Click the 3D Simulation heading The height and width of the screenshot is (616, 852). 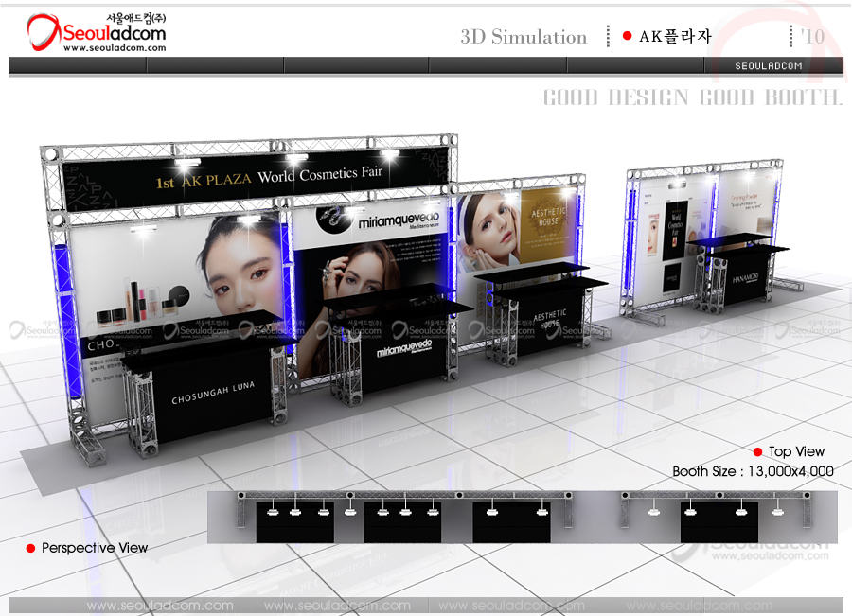(x=524, y=37)
